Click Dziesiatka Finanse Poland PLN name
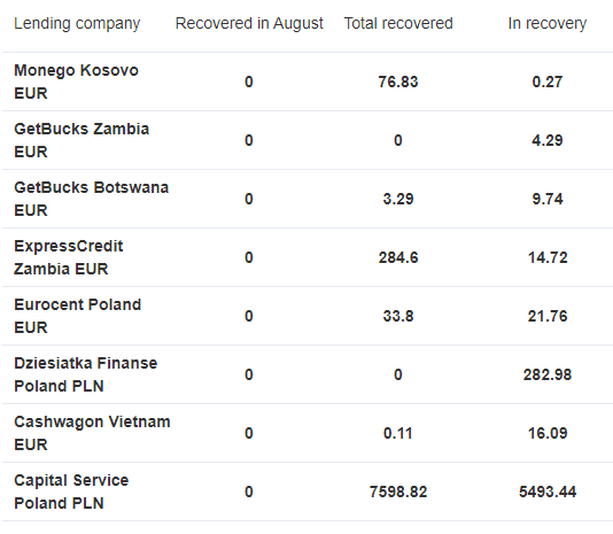This screenshot has height=534, width=613. (86, 375)
